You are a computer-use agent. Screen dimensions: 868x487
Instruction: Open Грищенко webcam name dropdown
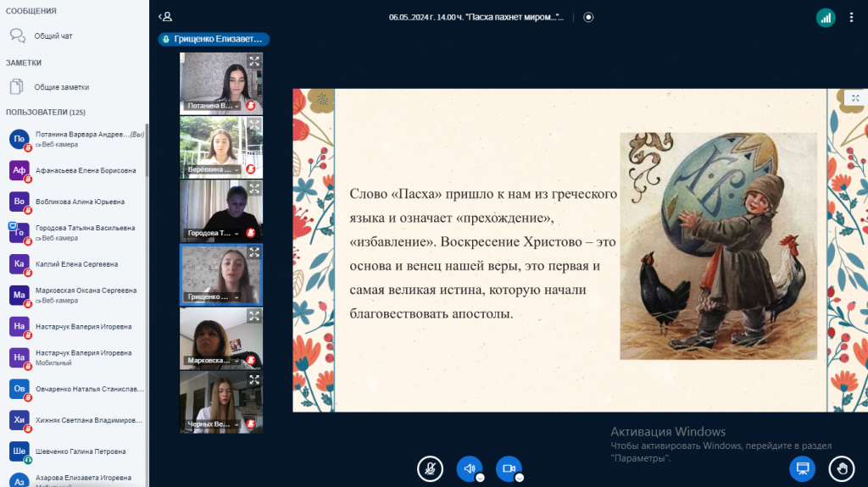[213, 296]
